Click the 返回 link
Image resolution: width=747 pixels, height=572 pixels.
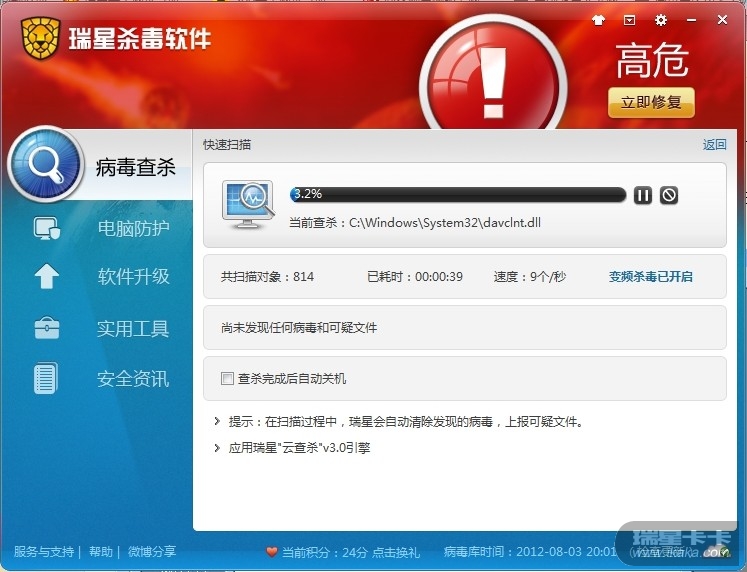715,144
